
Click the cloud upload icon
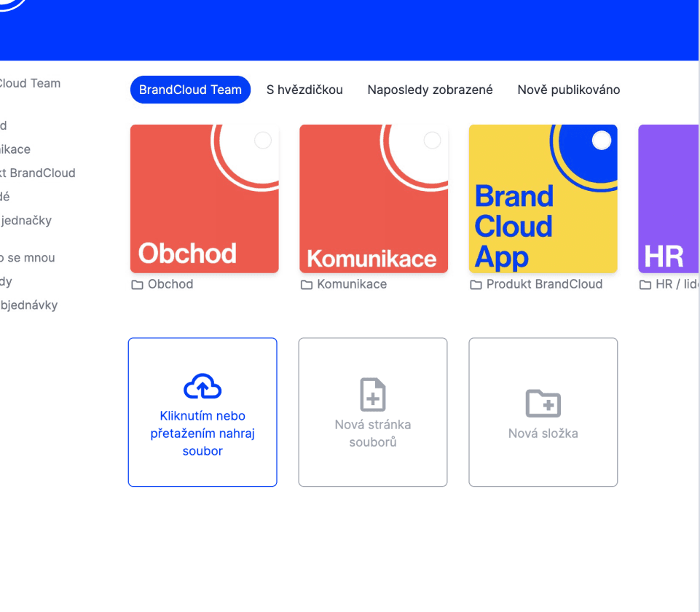point(202,386)
